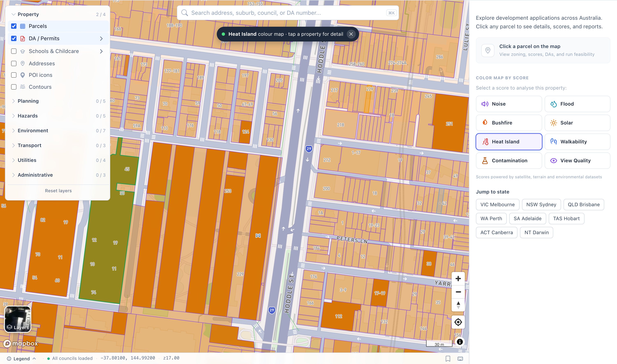Click the DA / Permits document icon
The height and width of the screenshot is (364, 617).
click(23, 38)
